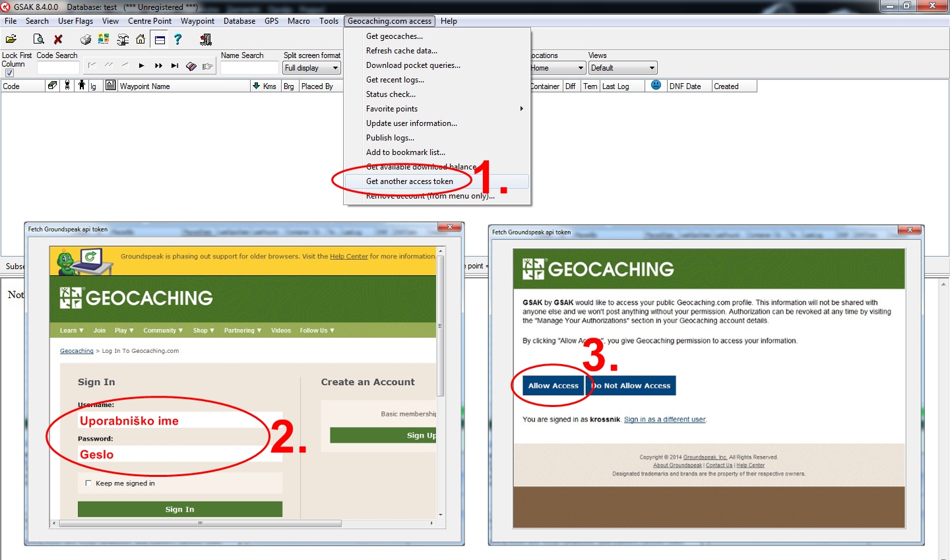The width and height of the screenshot is (950, 560).
Task: Expand Favorite points submenu
Action: point(437,109)
